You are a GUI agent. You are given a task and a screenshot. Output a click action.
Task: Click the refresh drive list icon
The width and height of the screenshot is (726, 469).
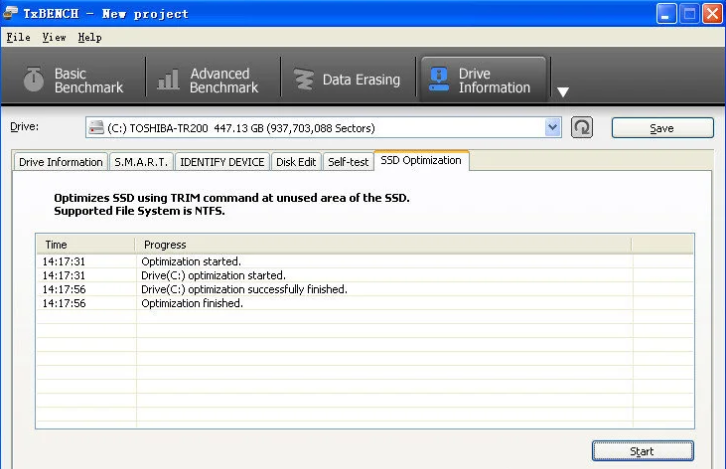(581, 128)
